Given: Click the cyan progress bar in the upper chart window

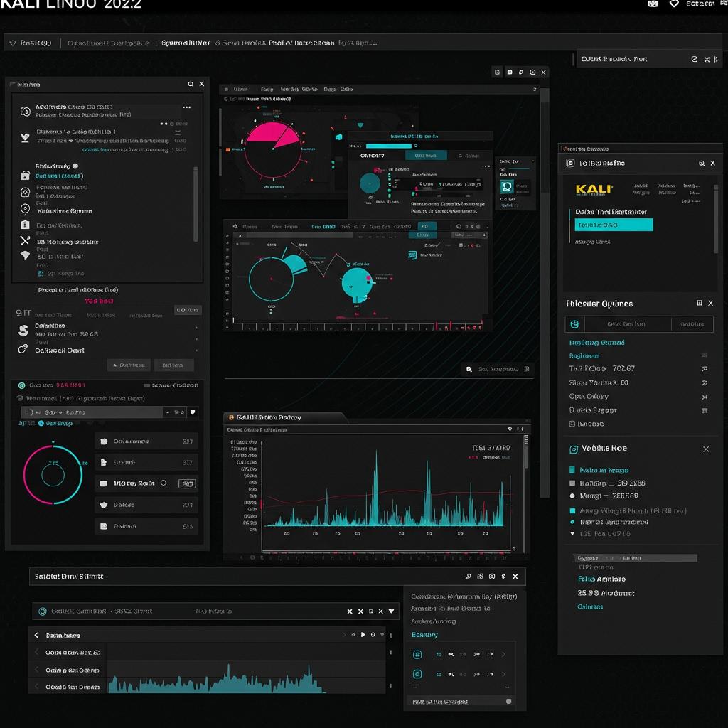Looking at the screenshot, I should pyautogui.click(x=388, y=146).
